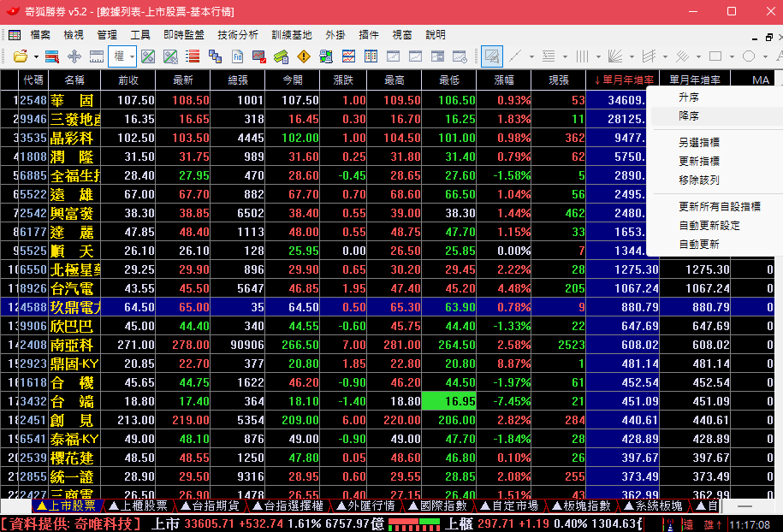Toggle the highlighted chart edit mode button
Image resolution: width=783 pixels, height=532 pixels.
click(x=491, y=56)
